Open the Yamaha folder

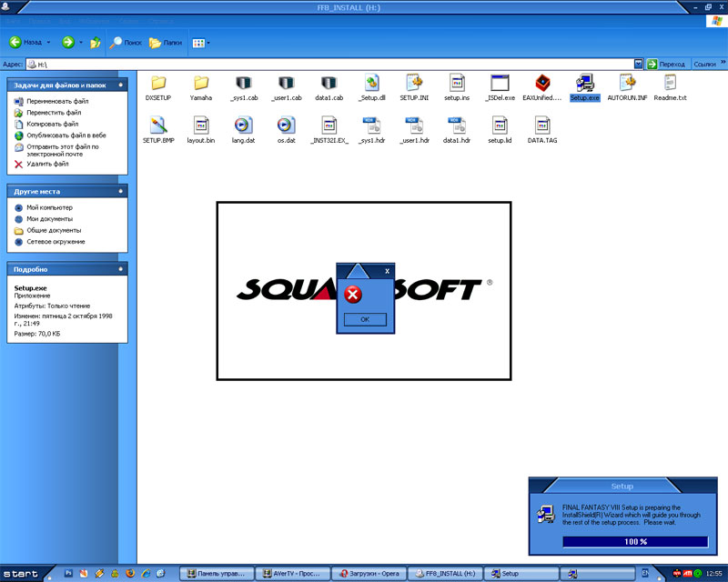coord(201,88)
